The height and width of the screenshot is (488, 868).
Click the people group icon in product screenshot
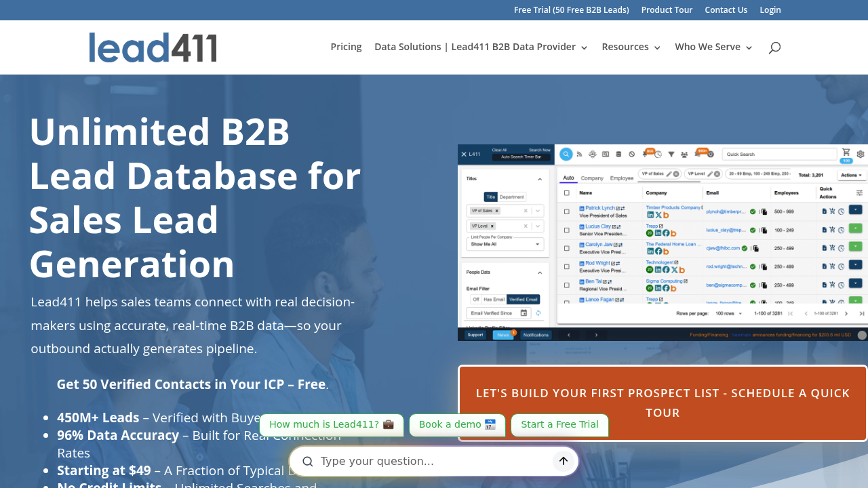[x=684, y=154]
